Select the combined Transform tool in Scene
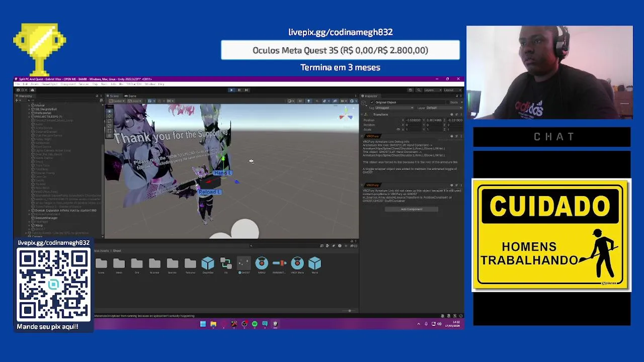Image resolution: width=644 pixels, height=362 pixels. click(x=109, y=136)
